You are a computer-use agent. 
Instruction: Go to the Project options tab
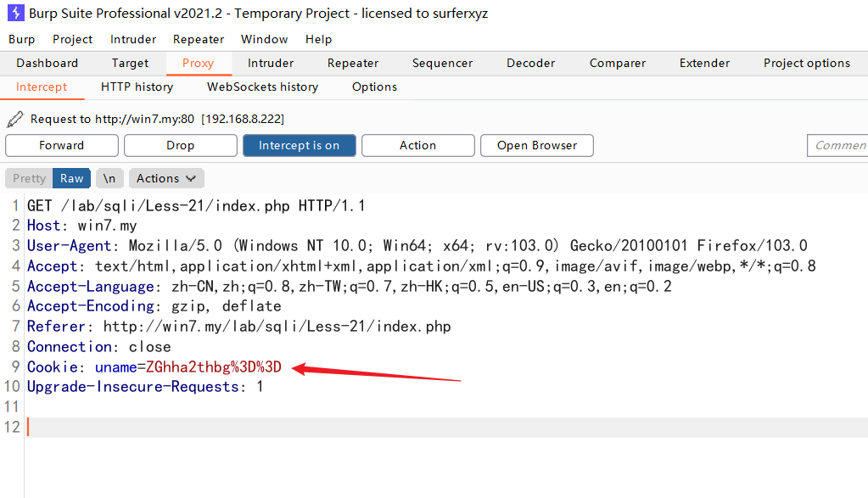point(806,63)
